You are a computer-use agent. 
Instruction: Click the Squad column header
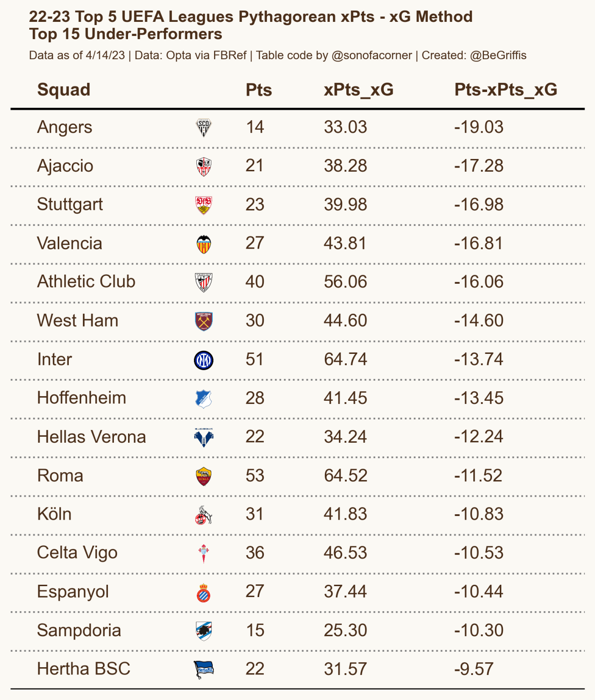pyautogui.click(x=64, y=90)
